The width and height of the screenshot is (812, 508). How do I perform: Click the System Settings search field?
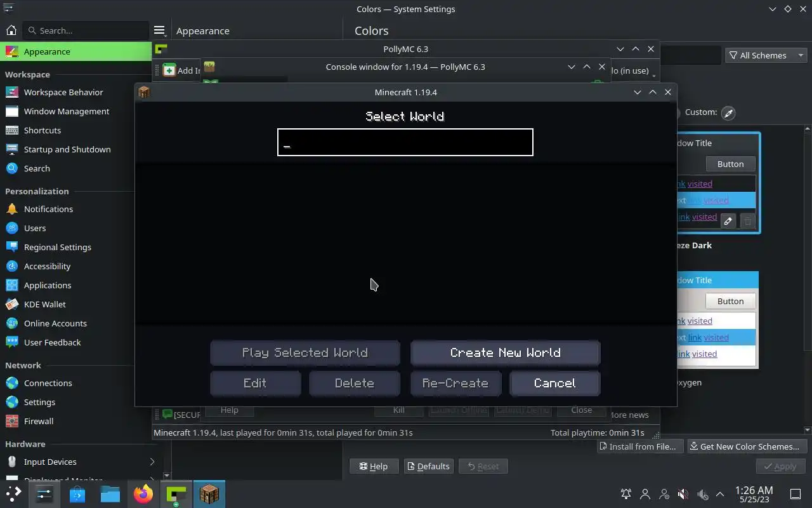click(x=86, y=30)
